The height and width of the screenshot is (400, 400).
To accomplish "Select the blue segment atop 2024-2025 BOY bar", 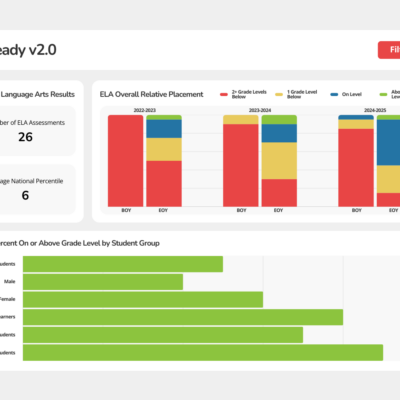I will click(356, 117).
